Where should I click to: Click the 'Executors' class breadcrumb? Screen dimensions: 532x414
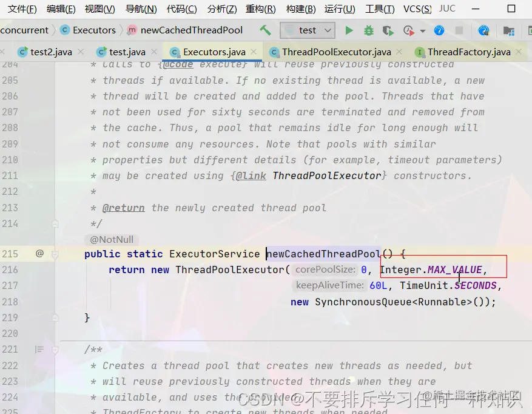coord(88,30)
